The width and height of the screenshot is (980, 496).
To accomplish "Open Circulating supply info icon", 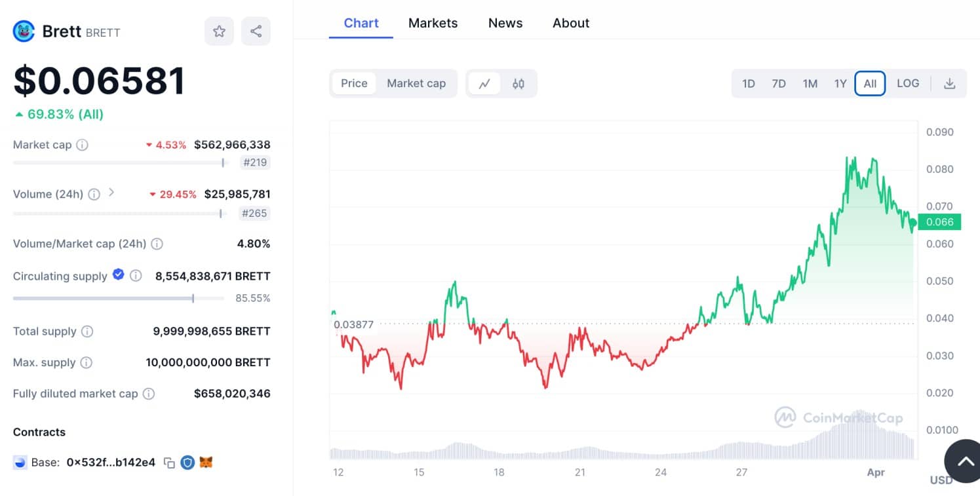I will click(136, 276).
